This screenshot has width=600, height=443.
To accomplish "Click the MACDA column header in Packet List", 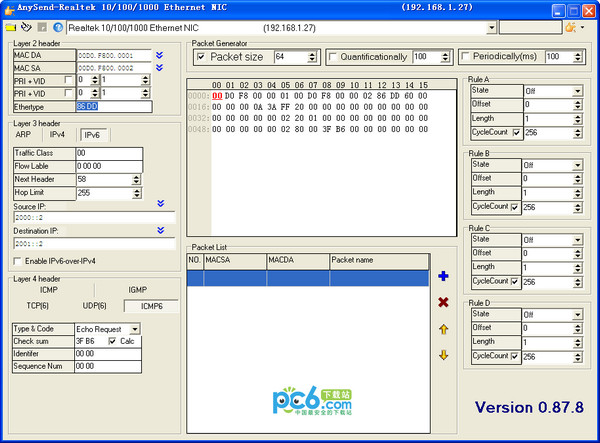I will 296,259.
